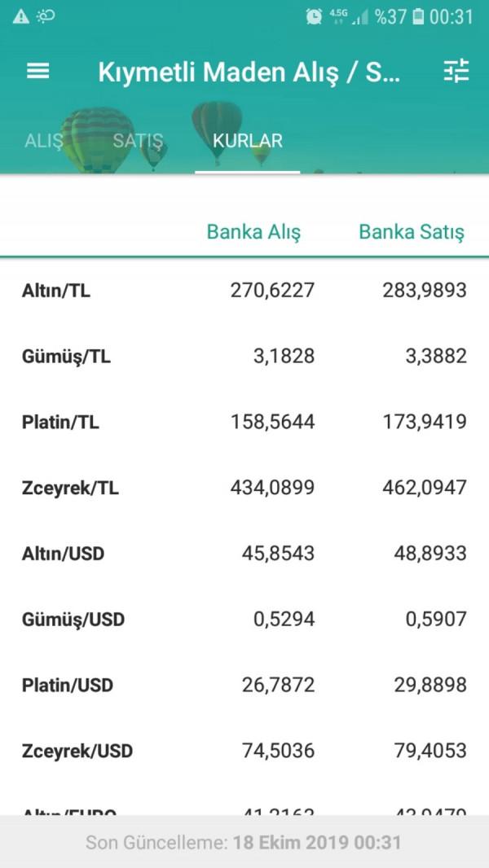Select the Gümüş/TL rate row
This screenshot has width=489, height=868.
(x=244, y=356)
